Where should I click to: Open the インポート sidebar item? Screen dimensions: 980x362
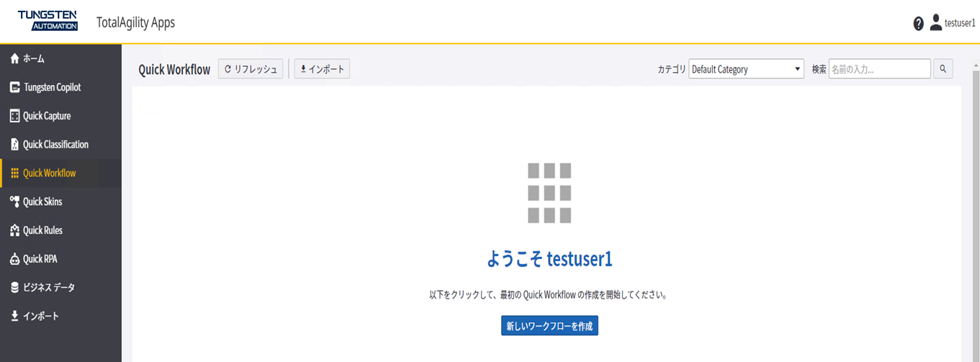(60, 316)
